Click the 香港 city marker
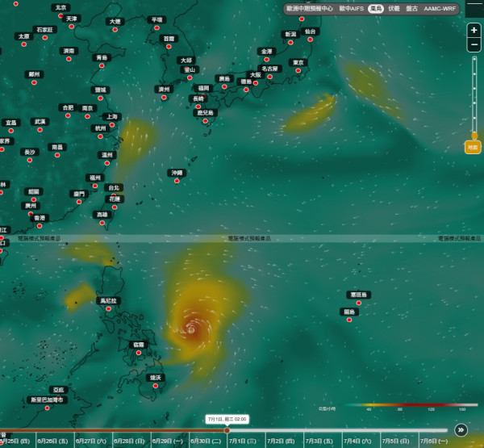The height and width of the screenshot is (448, 484). [40, 226]
